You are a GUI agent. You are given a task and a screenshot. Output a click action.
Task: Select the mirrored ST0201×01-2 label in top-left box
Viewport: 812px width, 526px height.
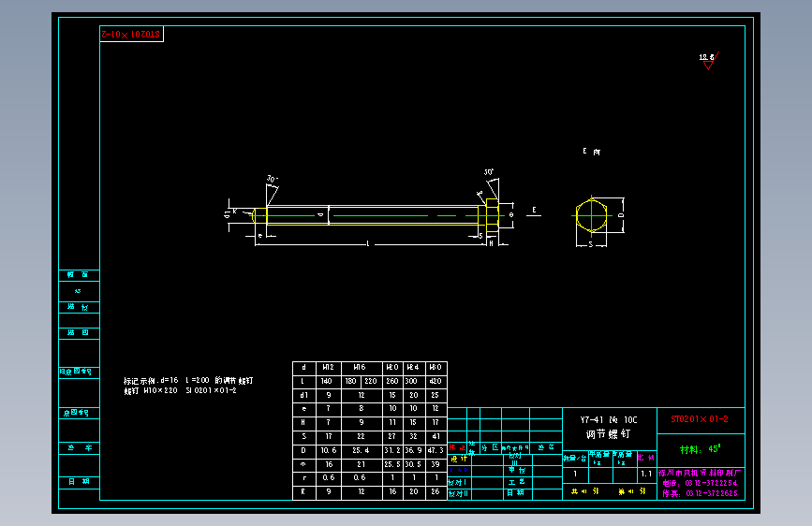click(x=130, y=35)
